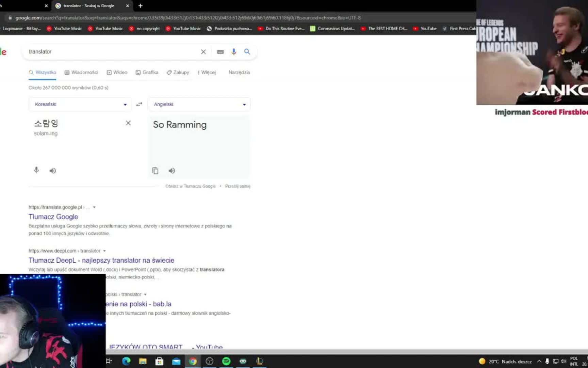The image size is (588, 368).
Task: Open Narzędzia search tools
Action: click(x=239, y=72)
